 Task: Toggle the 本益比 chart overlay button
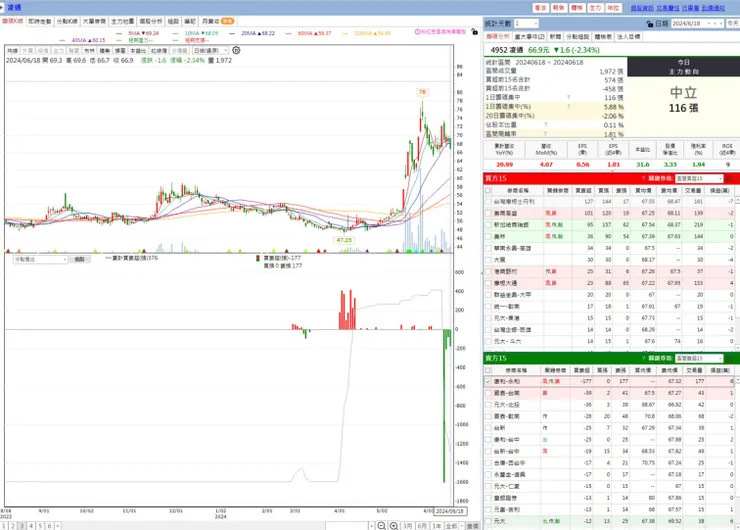138,50
